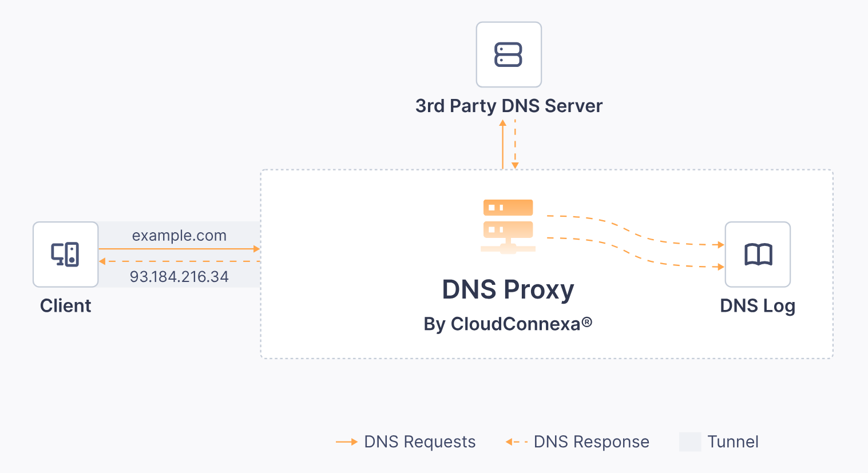Select the "DNS Proxy" heading text
The height and width of the screenshot is (473, 868).
click(x=508, y=289)
